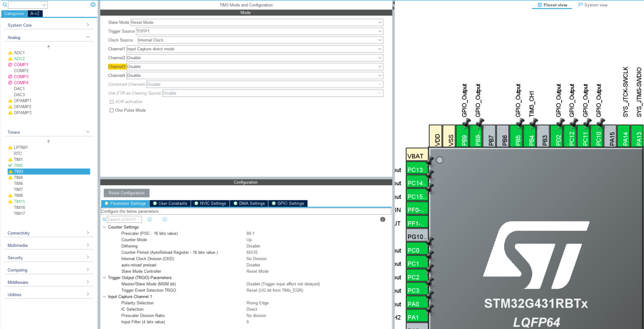Viewport: 644px width, 329px height.
Task: Enable the One Pulse Mode checkbox
Action: click(x=111, y=111)
